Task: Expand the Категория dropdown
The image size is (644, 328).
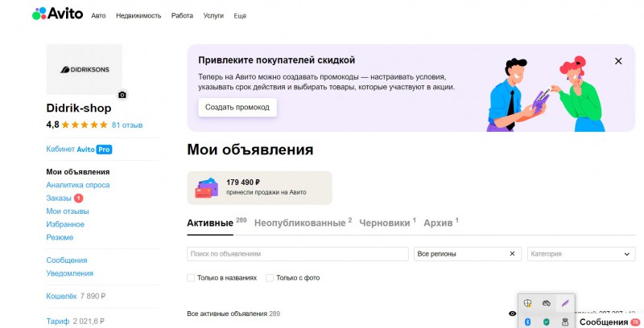Action: 581,254
